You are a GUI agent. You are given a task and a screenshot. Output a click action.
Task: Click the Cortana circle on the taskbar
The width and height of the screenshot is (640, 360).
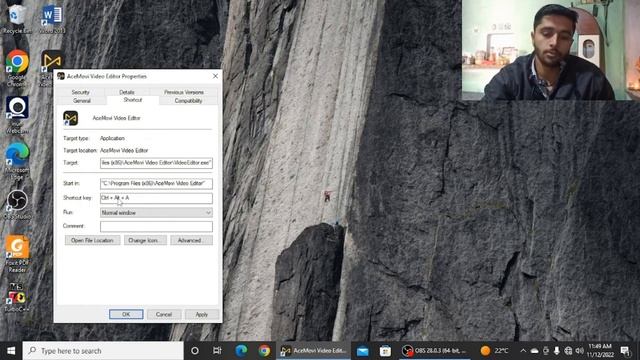195,351
